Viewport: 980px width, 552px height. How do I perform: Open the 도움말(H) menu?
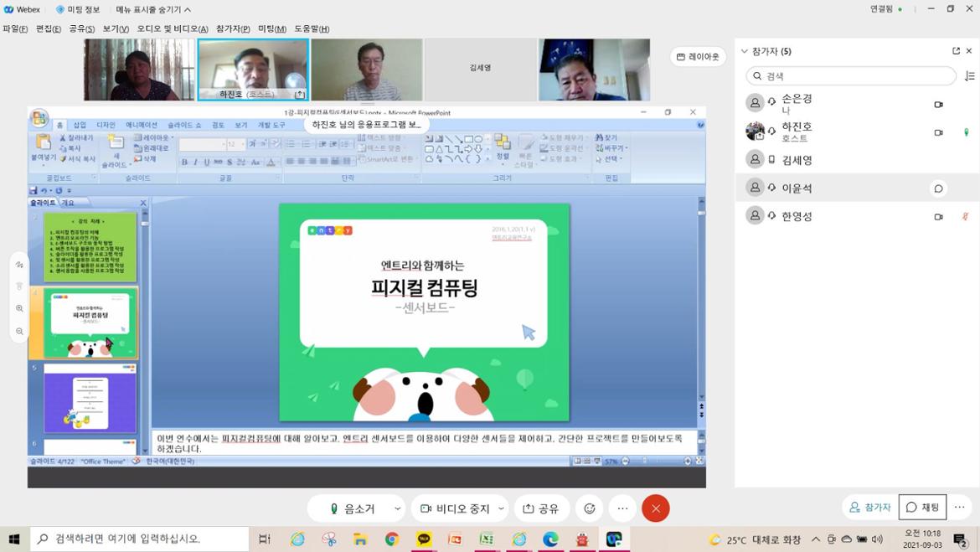[312, 28]
